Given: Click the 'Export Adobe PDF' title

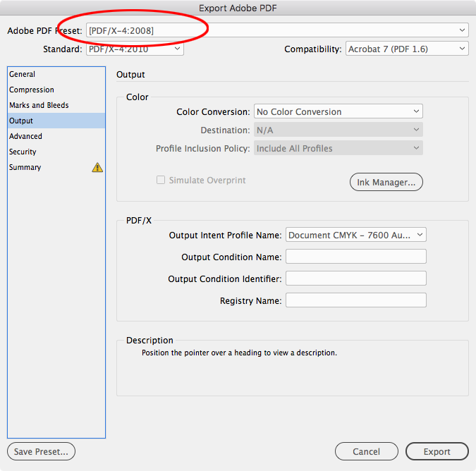Looking at the screenshot, I should coord(238,8).
